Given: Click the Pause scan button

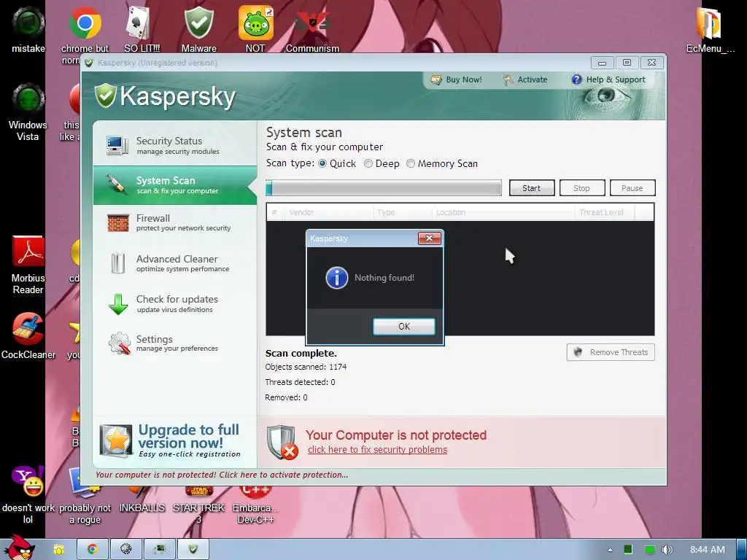Looking at the screenshot, I should pyautogui.click(x=632, y=187).
